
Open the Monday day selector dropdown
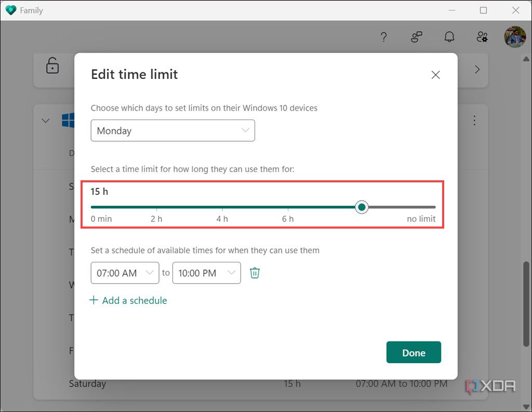coord(172,130)
